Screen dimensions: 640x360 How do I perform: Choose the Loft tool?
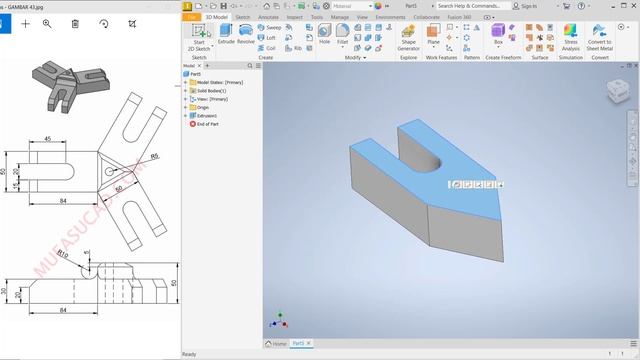coord(267,38)
